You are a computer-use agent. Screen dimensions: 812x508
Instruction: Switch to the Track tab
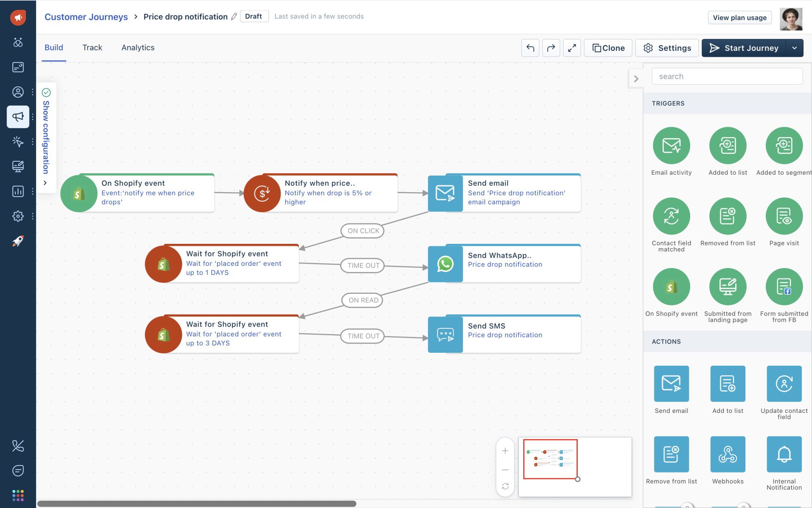(x=92, y=48)
